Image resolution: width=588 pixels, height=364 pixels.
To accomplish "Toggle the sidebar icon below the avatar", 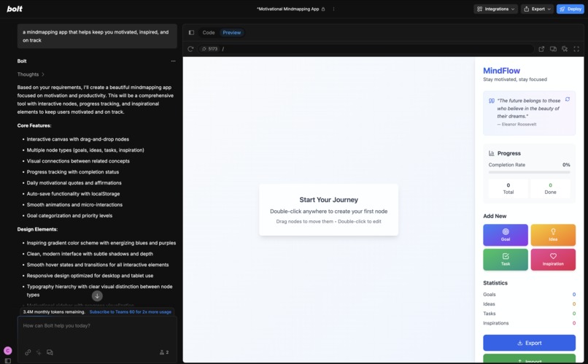I will pos(8,360).
